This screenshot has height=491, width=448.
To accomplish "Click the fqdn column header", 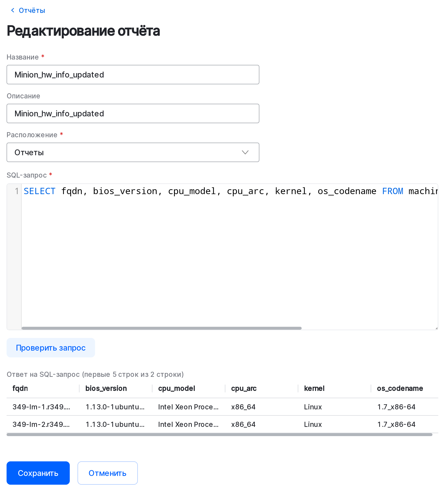I will [20, 388].
